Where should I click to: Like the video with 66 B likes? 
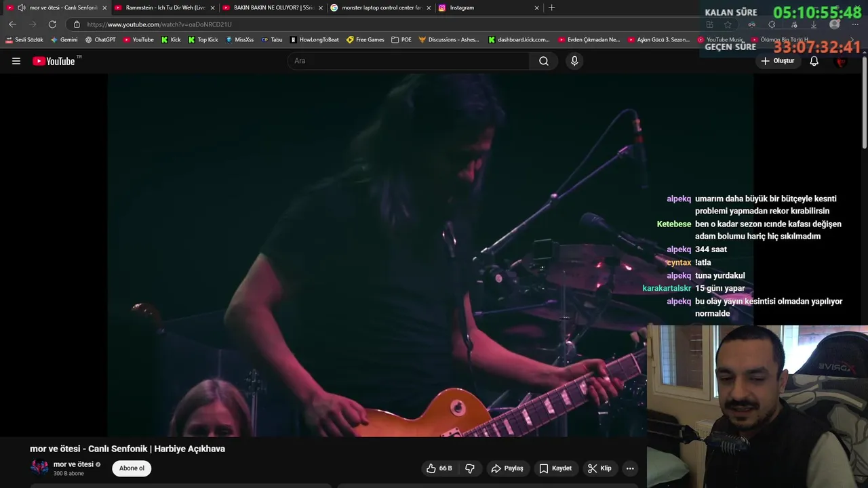point(439,468)
